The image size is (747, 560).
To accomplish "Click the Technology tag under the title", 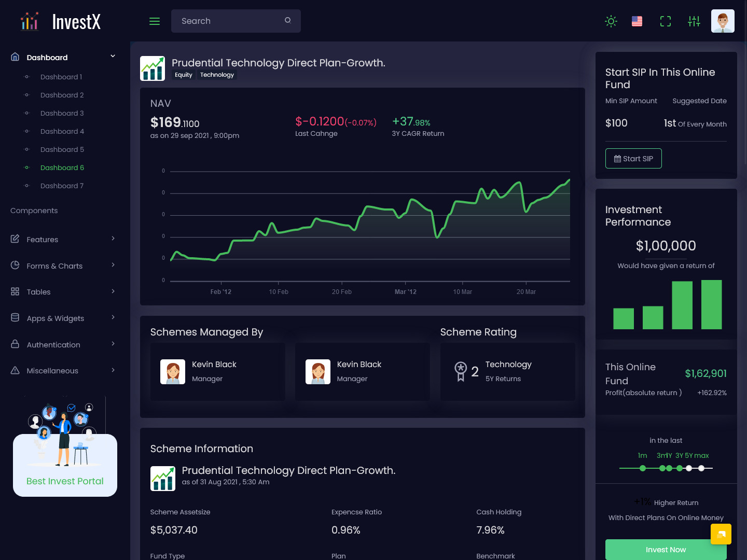I will pyautogui.click(x=217, y=75).
